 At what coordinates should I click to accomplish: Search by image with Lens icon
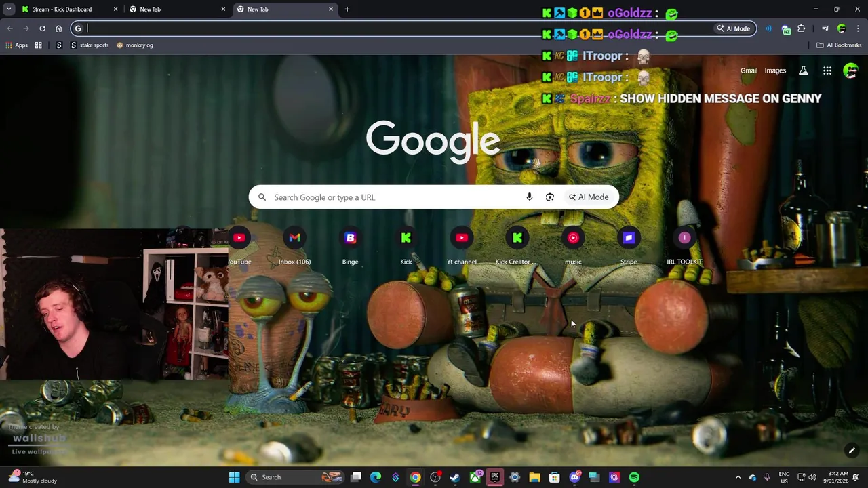point(550,197)
